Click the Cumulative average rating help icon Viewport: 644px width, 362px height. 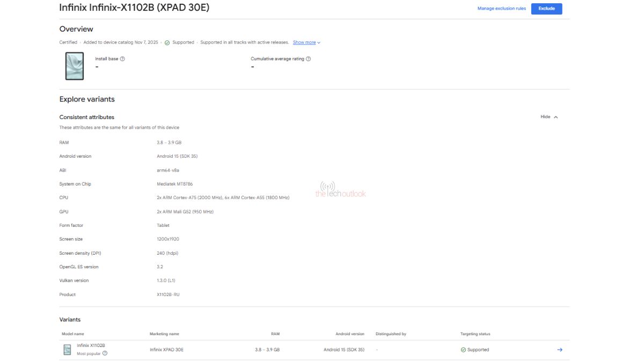pyautogui.click(x=308, y=59)
